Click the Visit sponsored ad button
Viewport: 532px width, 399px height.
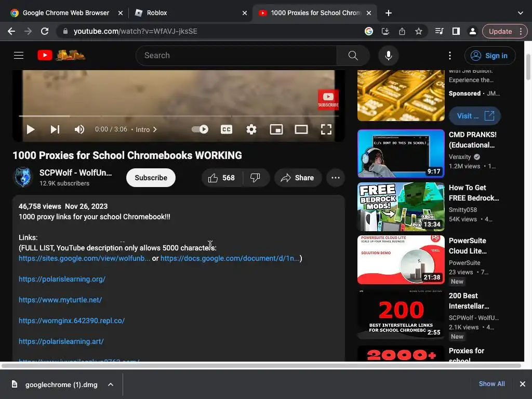(x=475, y=116)
